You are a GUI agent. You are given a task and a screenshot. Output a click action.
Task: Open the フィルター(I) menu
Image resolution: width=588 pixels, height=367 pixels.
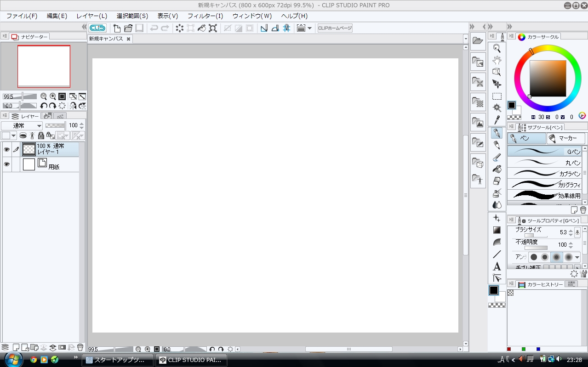pos(205,16)
